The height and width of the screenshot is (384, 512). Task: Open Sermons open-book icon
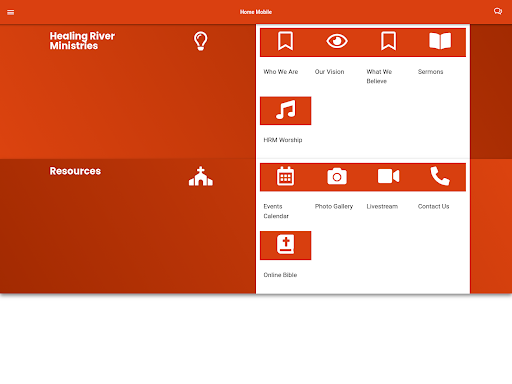pyautogui.click(x=440, y=41)
